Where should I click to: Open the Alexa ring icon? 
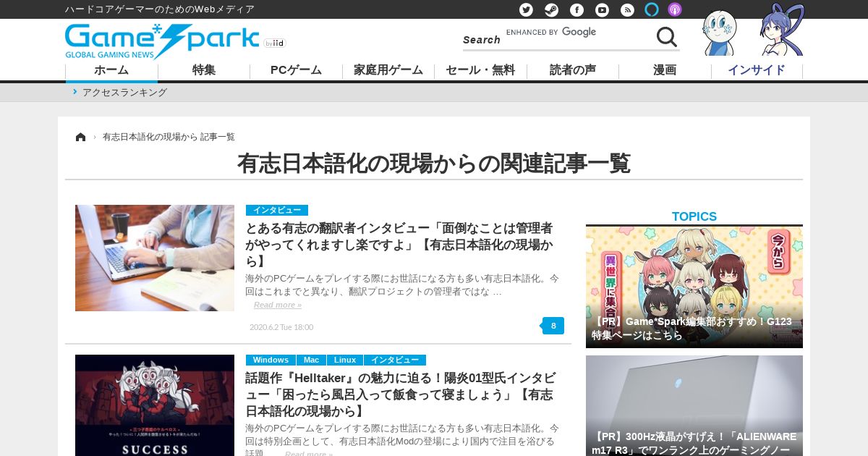652,9
